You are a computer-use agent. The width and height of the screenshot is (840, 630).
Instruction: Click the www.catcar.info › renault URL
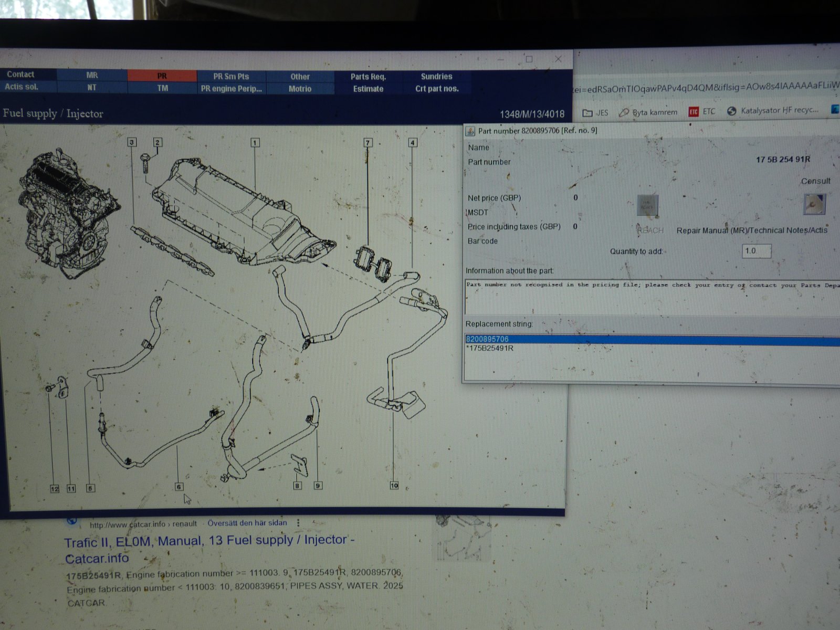[143, 524]
